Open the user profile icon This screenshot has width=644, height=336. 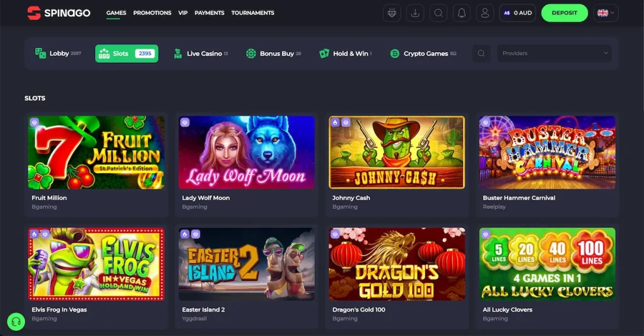pos(485,13)
